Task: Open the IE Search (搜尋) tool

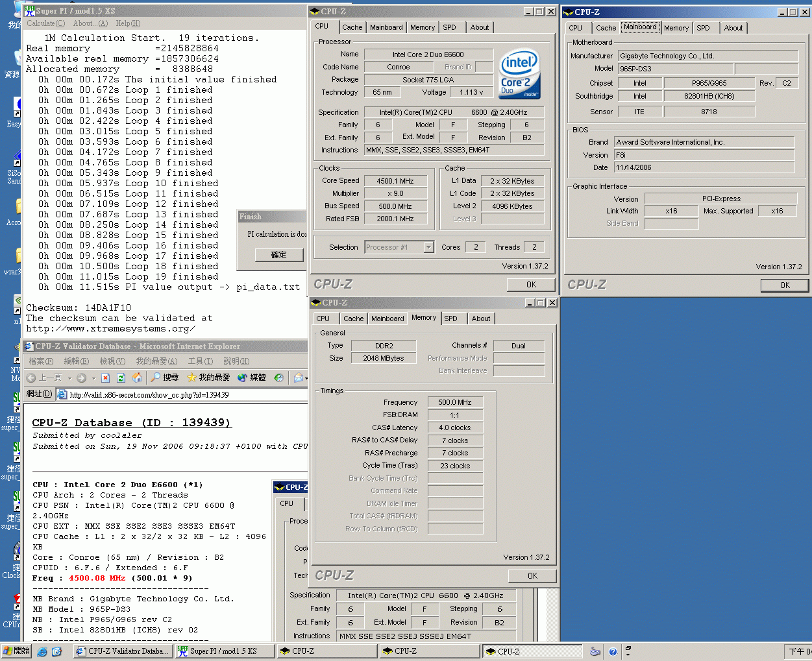Action: [x=164, y=378]
